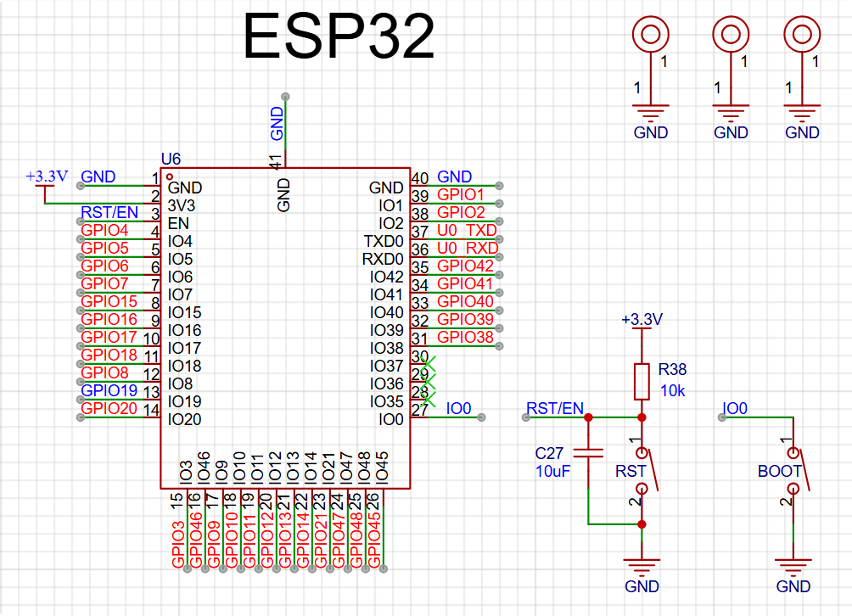852x616 pixels.
Task: Click the U0_RXD net label
Action: tap(468, 249)
